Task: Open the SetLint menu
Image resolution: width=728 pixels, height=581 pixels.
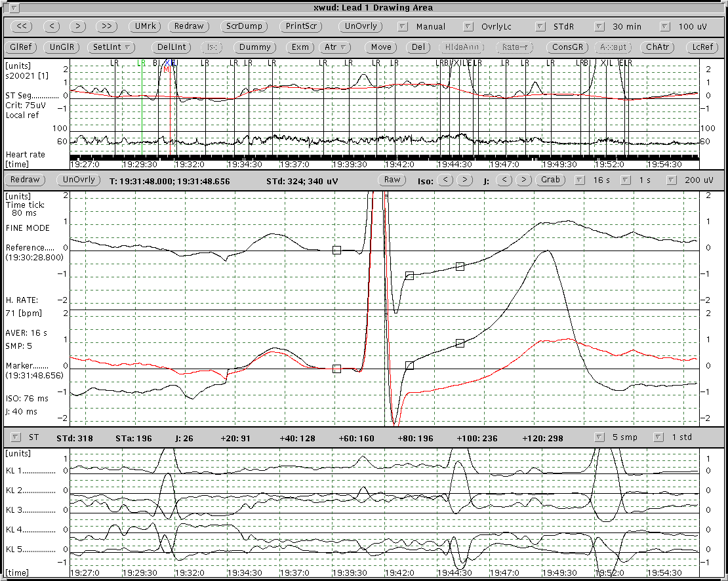Action: pos(112,47)
